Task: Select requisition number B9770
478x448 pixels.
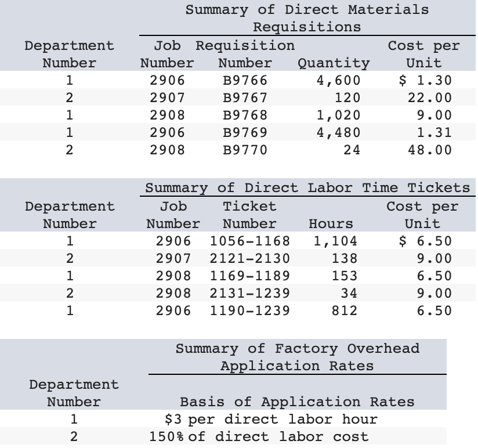Action: click(x=245, y=150)
